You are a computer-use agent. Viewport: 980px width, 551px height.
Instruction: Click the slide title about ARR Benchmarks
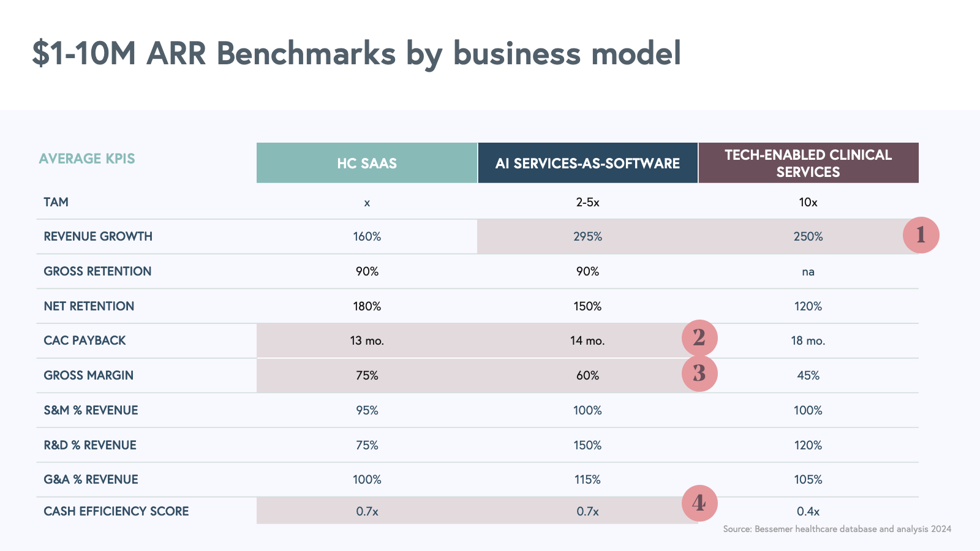[356, 53]
